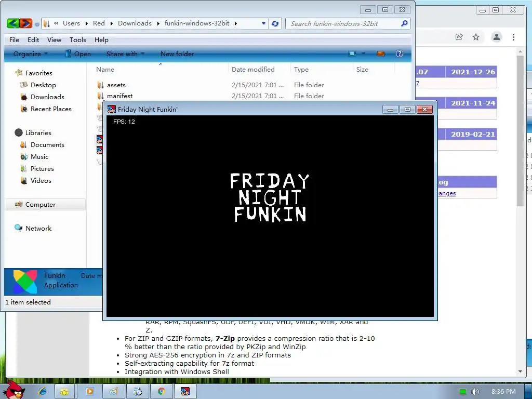Image resolution: width=532 pixels, height=399 pixels.
Task: Expand the arrow after funkin-windows-32bit in breadcrumb
Action: coord(235,23)
